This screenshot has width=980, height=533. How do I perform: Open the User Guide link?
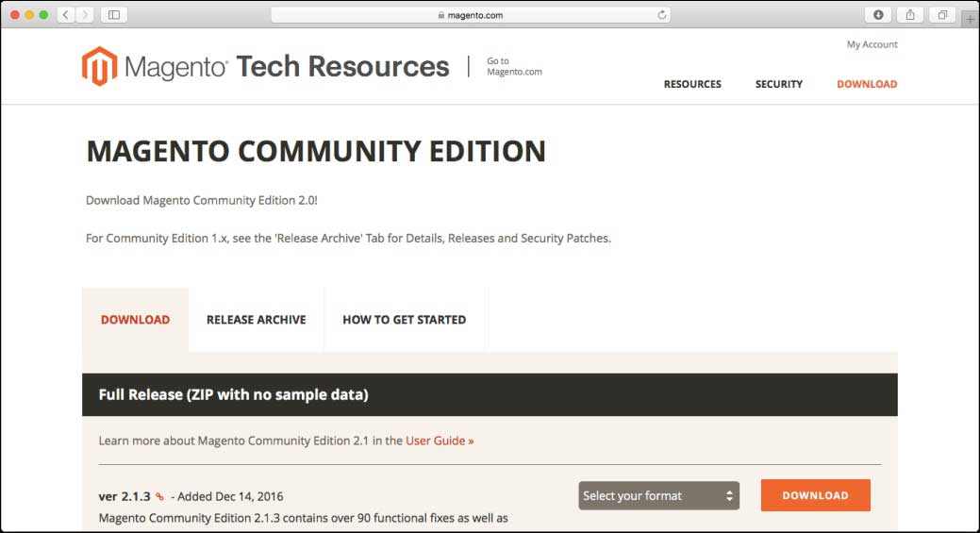(x=440, y=441)
